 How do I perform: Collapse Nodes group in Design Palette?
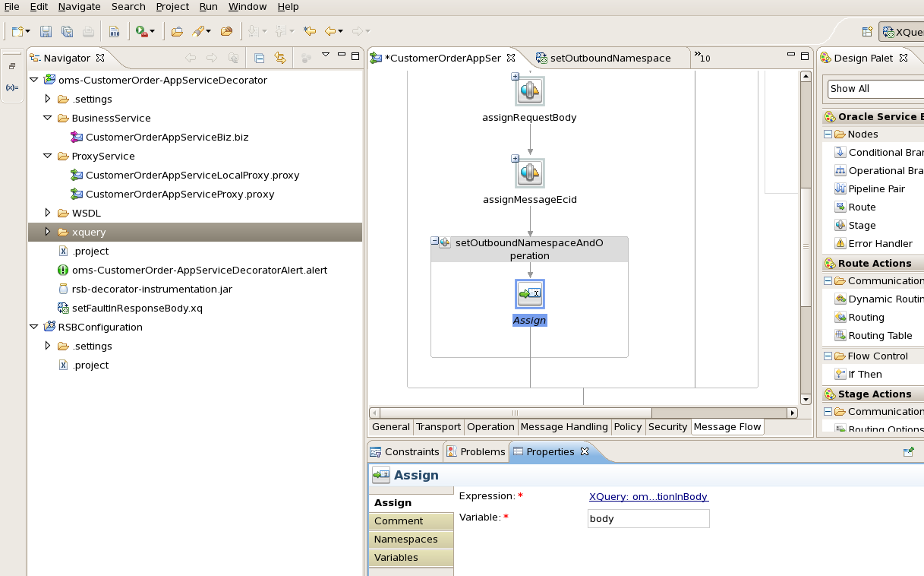tap(828, 134)
